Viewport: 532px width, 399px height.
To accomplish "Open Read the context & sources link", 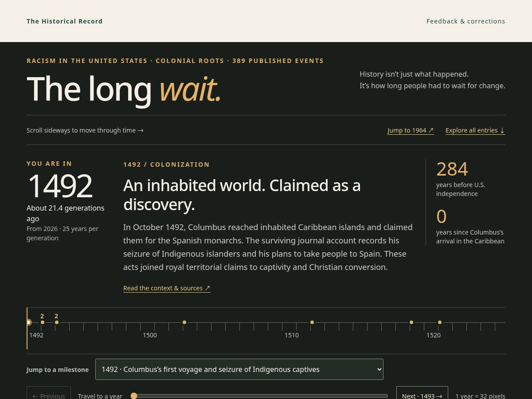I will [x=167, y=288].
